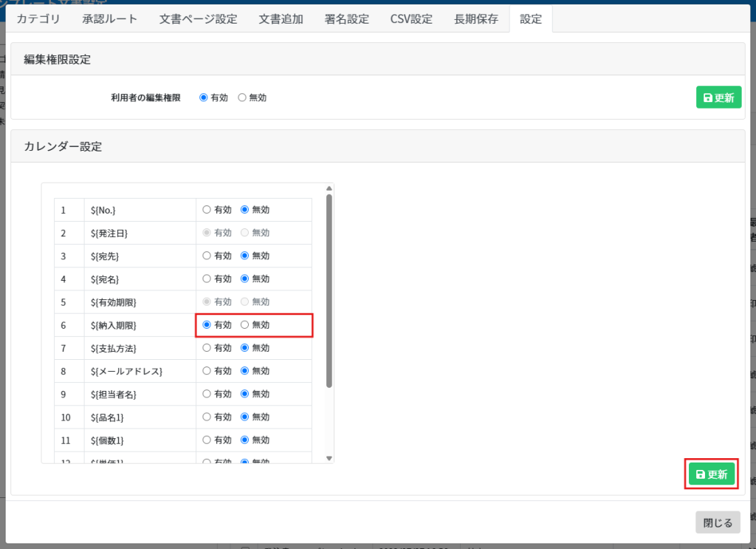The height and width of the screenshot is (549, 756).
Task: Click the 更新 button in カレンダー設定 section
Action: (712, 474)
